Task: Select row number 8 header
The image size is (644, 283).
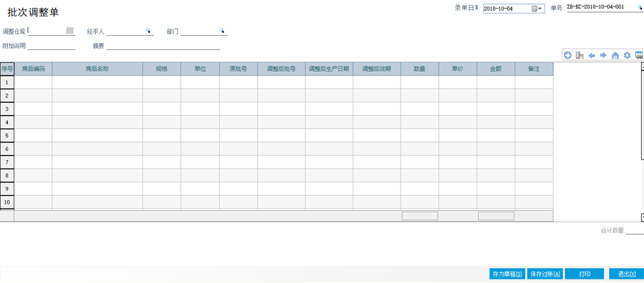Action: [7, 176]
